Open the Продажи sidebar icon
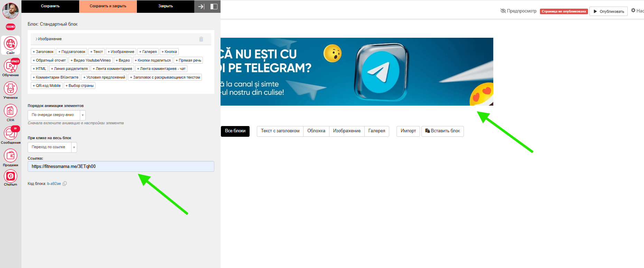 [x=10, y=158]
